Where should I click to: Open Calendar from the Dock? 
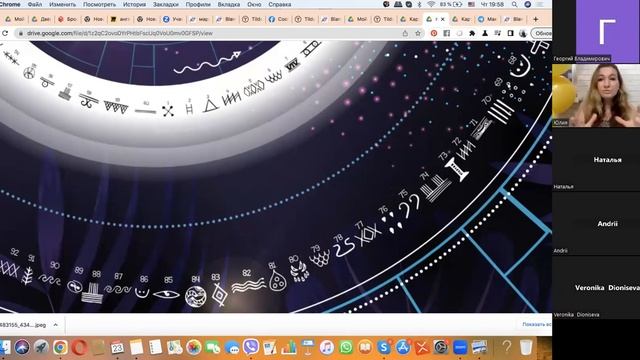pos(117,347)
